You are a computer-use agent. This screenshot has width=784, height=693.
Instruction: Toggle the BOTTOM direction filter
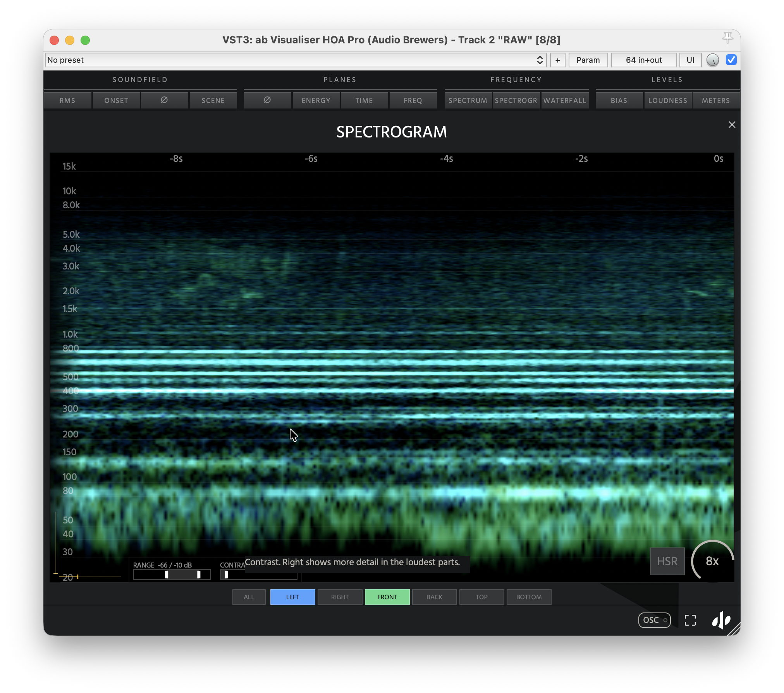click(x=529, y=597)
